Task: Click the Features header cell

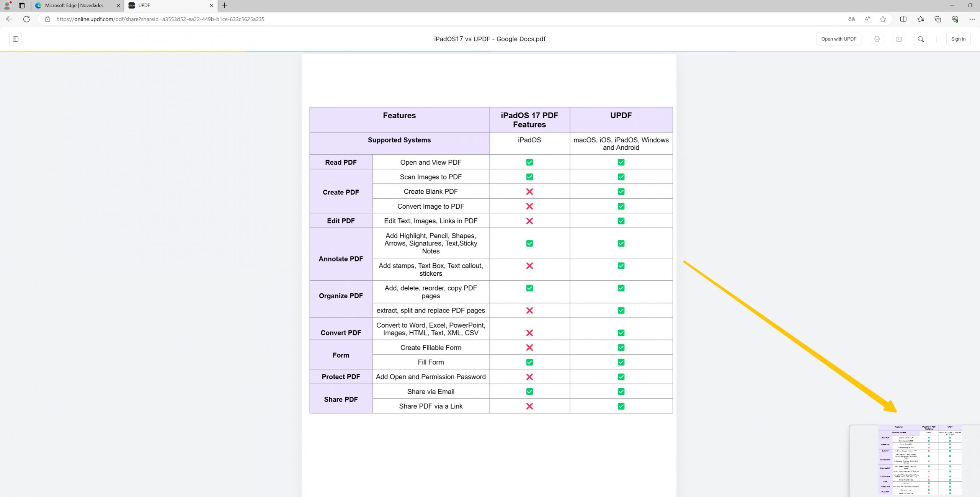Action: [399, 120]
